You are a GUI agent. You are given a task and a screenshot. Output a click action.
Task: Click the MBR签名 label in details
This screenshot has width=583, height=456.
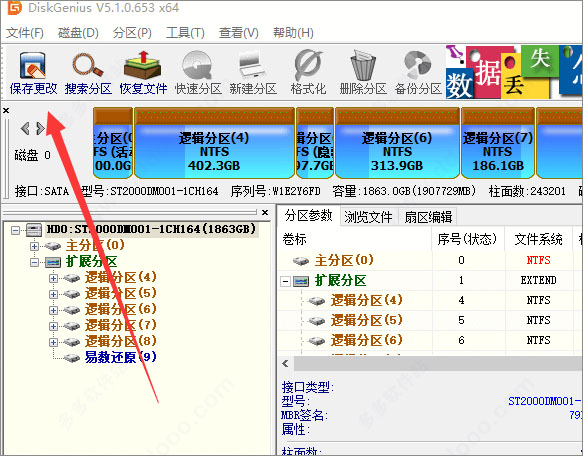[304, 415]
